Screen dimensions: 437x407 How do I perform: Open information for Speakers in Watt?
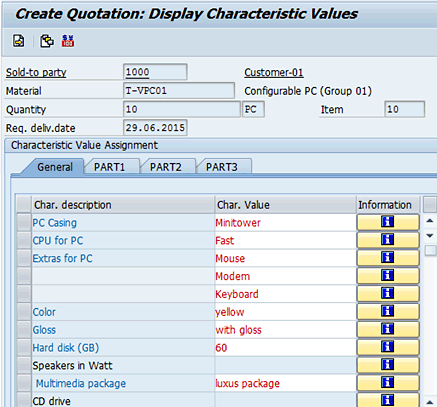(388, 365)
